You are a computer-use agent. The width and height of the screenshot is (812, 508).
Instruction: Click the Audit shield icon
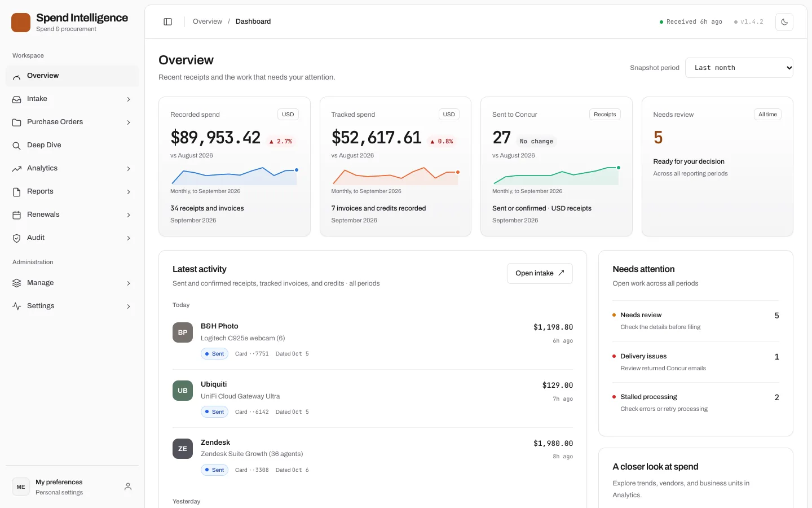point(17,238)
